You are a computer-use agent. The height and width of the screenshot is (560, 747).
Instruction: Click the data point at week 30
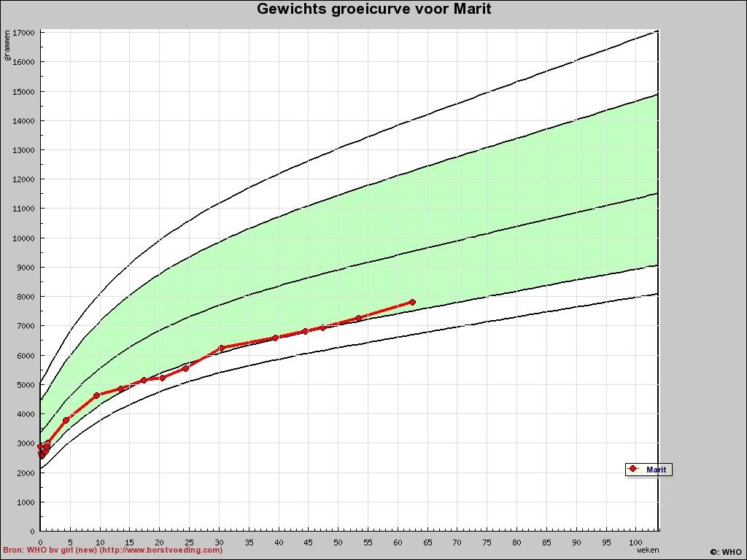(221, 348)
